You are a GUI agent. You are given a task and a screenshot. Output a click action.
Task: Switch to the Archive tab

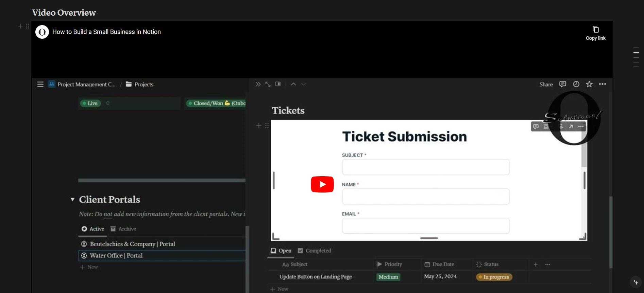click(123, 229)
